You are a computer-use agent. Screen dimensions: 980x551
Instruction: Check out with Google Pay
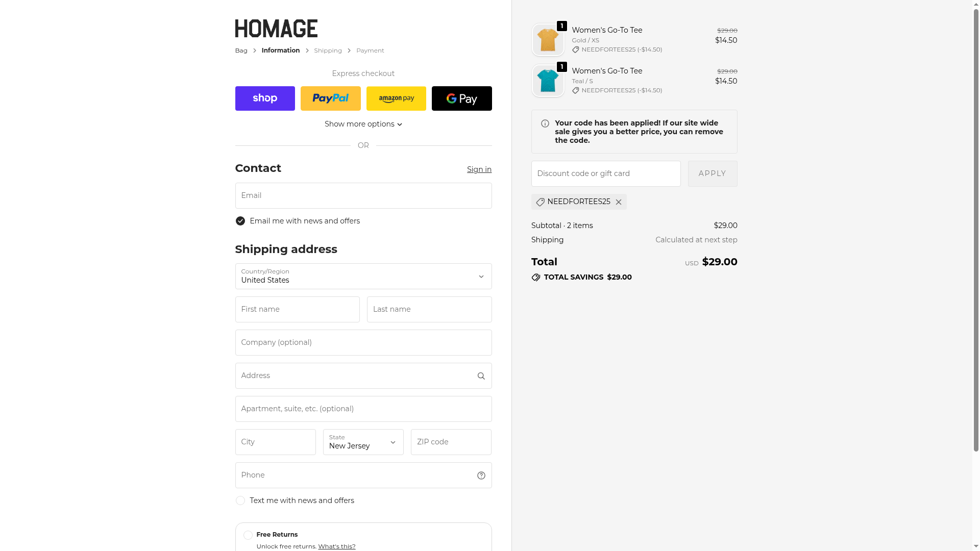[x=461, y=98]
